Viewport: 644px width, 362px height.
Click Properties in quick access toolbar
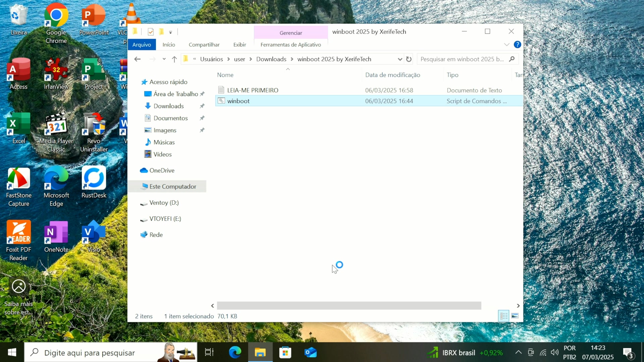click(x=151, y=32)
